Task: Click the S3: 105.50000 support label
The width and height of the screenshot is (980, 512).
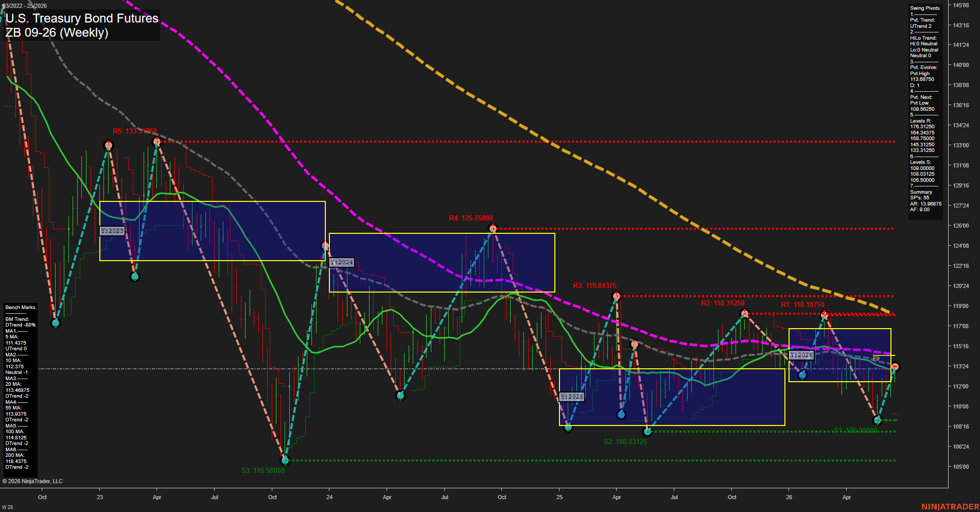Action: tap(263, 470)
